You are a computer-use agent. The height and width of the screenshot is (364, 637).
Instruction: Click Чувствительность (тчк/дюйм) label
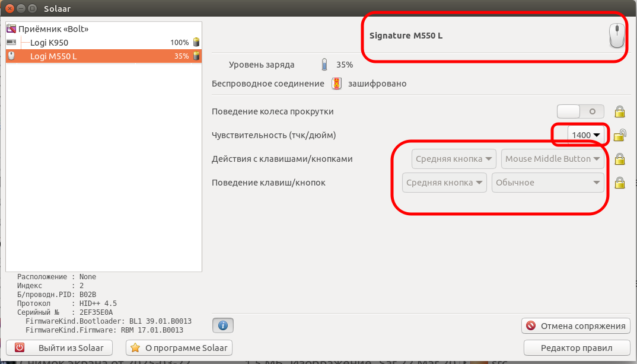click(x=274, y=135)
